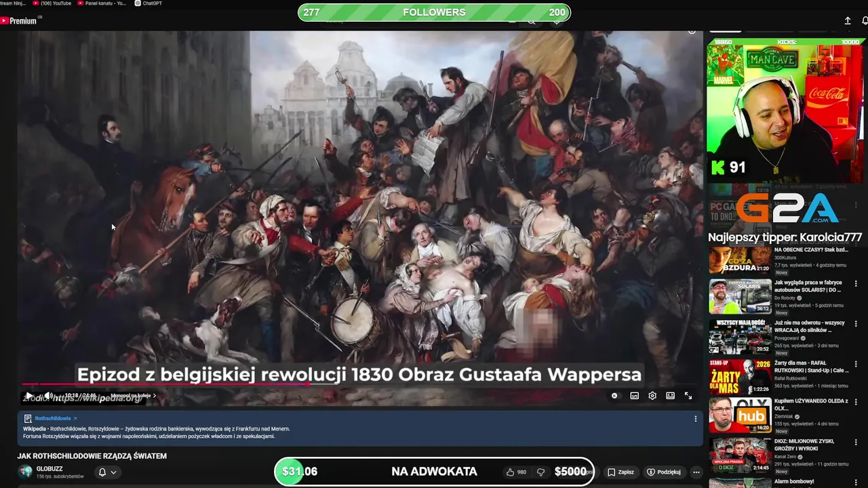This screenshot has width=868, height=488.
Task: Click the miniplayer toggle dot in player controls
Action: (614, 396)
